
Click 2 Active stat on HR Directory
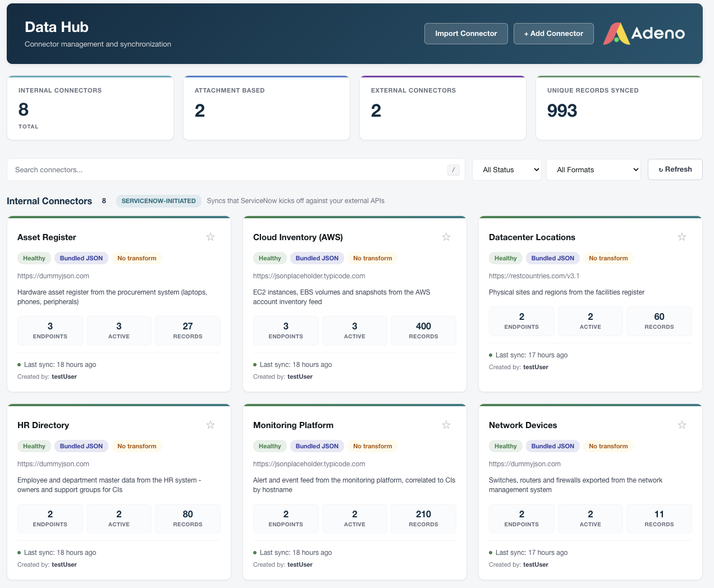(x=119, y=518)
